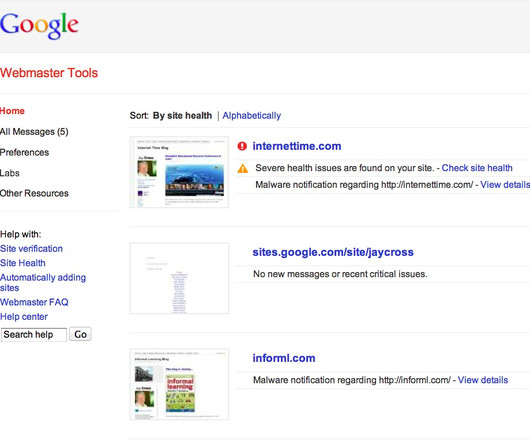View details of internettime.com malware notification

[505, 185]
